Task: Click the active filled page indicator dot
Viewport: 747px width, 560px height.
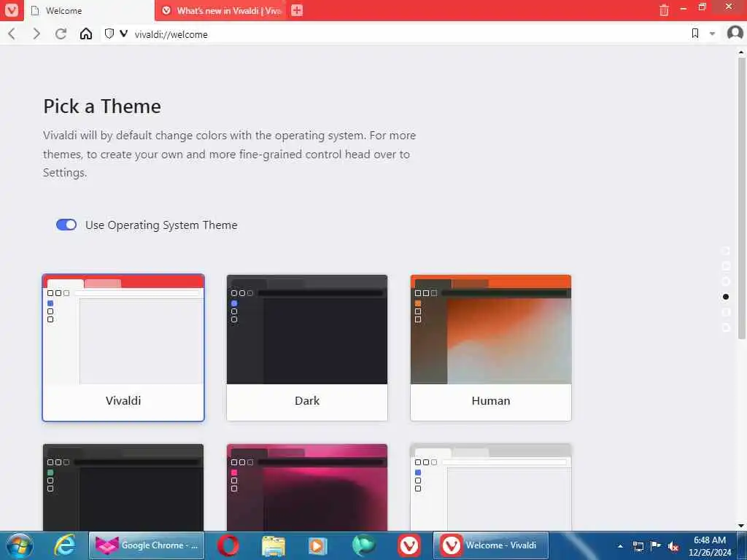Action: coord(726,297)
